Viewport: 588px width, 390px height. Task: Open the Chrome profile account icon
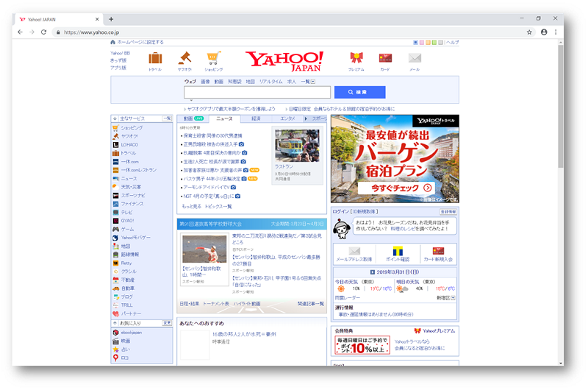[544, 32]
